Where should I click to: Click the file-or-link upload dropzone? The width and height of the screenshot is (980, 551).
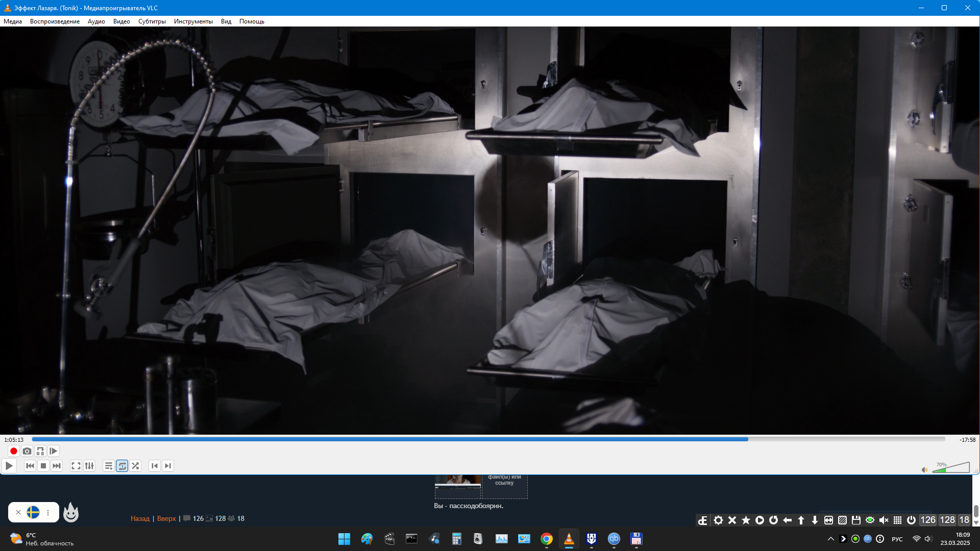coord(504,486)
